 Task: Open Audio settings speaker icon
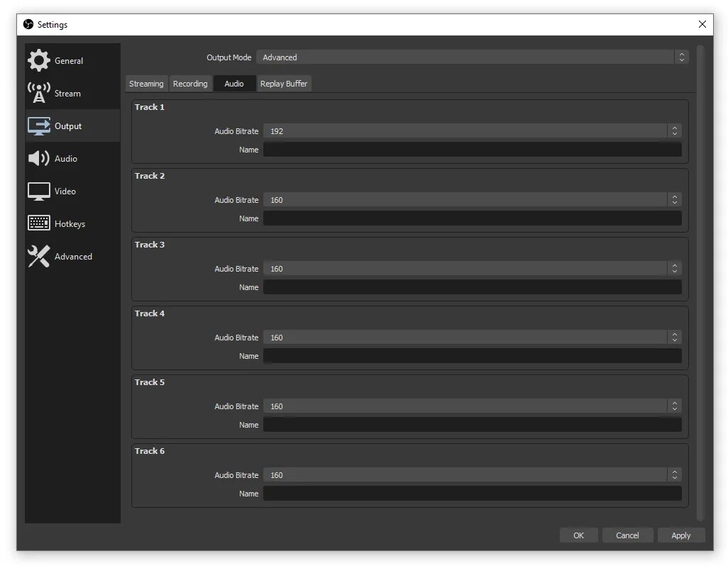(38, 158)
